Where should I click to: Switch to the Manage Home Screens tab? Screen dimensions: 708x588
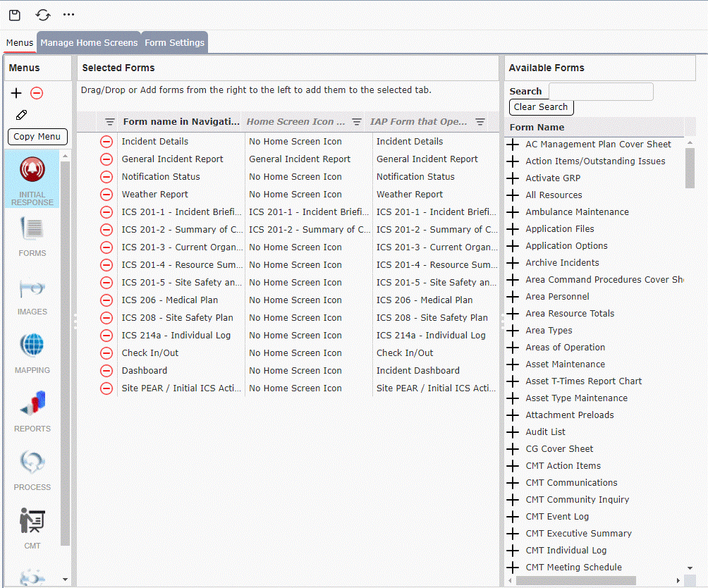(88, 42)
